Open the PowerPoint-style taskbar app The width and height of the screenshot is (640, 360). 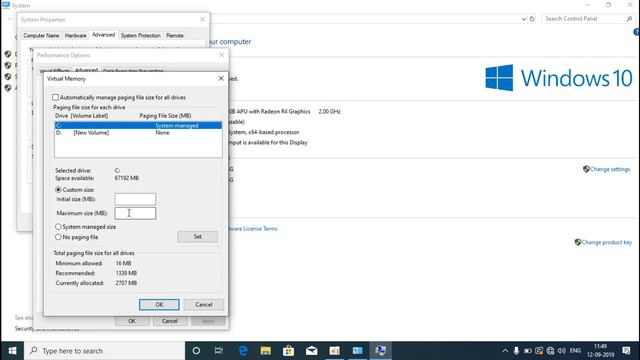click(335, 351)
